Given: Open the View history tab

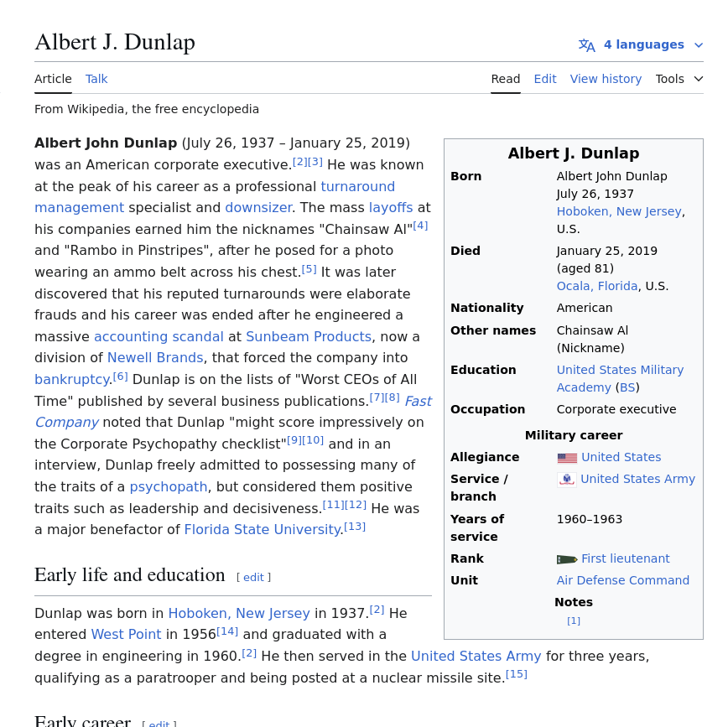Looking at the screenshot, I should [606, 79].
